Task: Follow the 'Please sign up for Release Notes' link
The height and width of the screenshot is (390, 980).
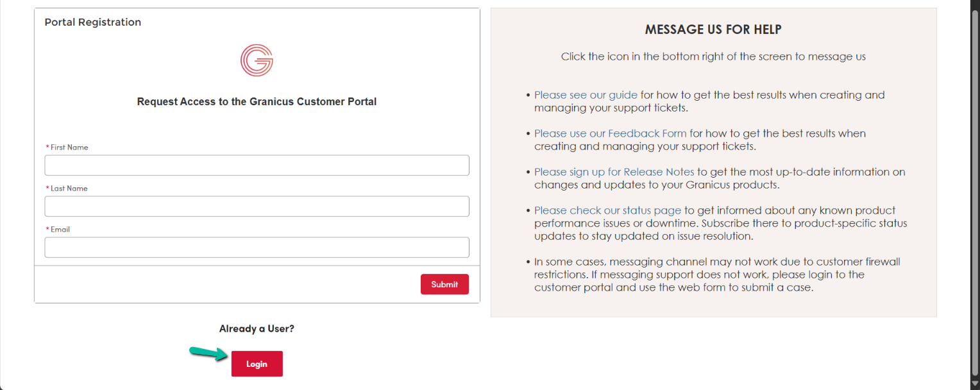Action: 614,172
